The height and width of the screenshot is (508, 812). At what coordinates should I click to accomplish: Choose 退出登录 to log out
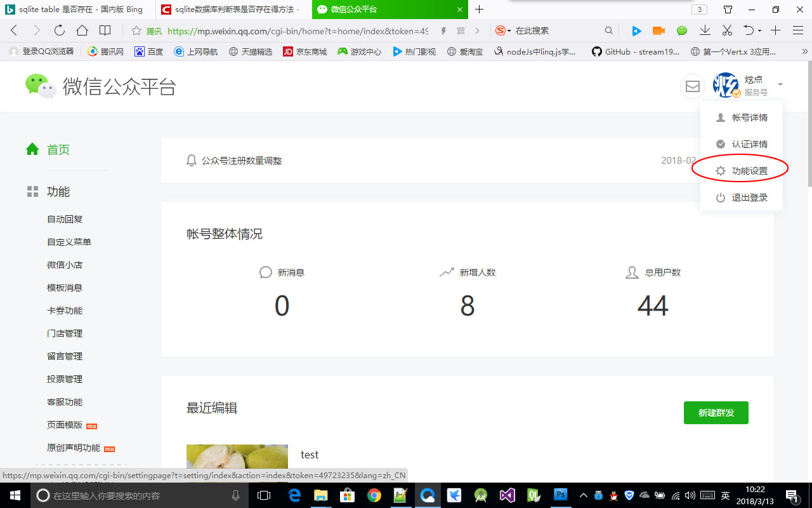click(x=741, y=197)
